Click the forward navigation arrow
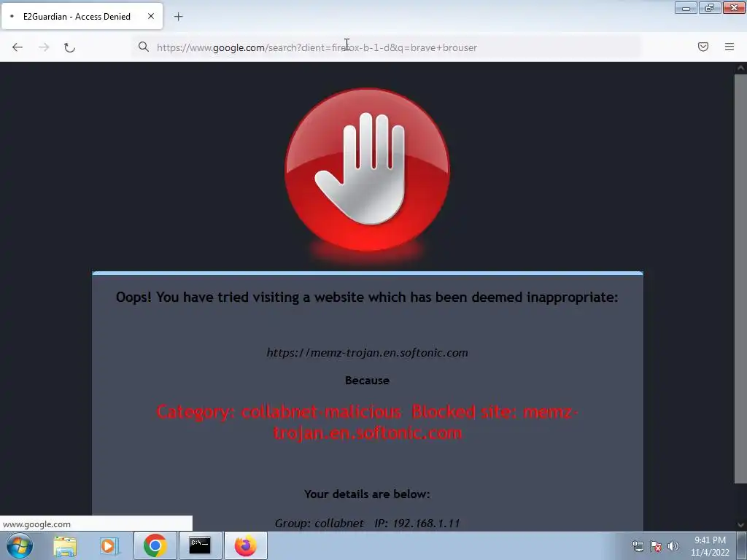This screenshot has width=747, height=560. pyautogui.click(x=44, y=47)
